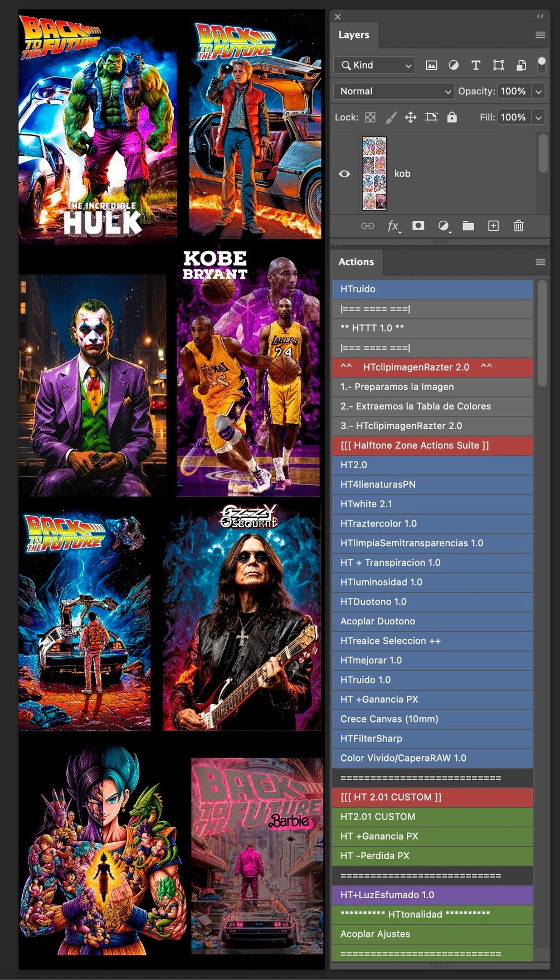The image size is (560, 980).
Task: Run 2.- Extraemos la Tabla de Colores
Action: tap(432, 406)
